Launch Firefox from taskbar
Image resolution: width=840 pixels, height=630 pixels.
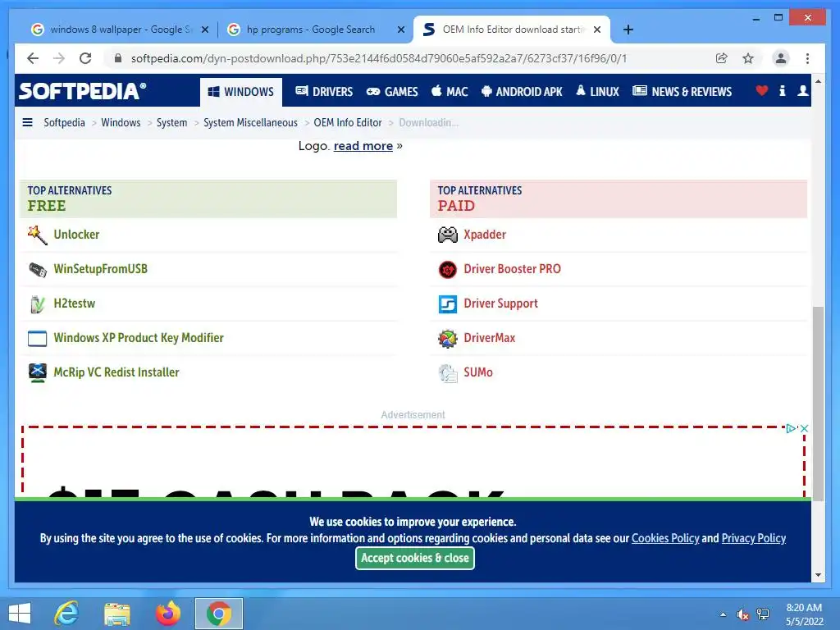coord(167,614)
